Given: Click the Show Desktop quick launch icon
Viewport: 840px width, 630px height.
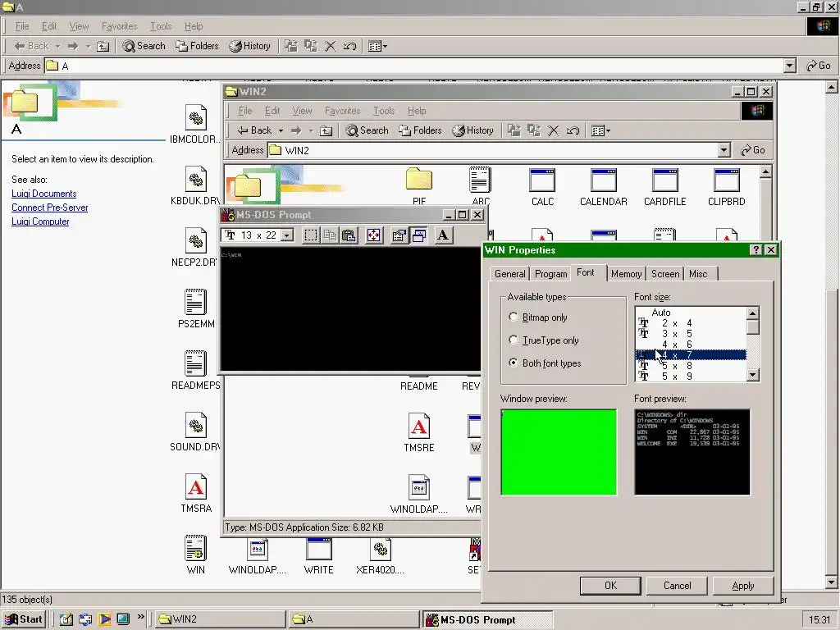Looking at the screenshot, I should click(x=66, y=619).
